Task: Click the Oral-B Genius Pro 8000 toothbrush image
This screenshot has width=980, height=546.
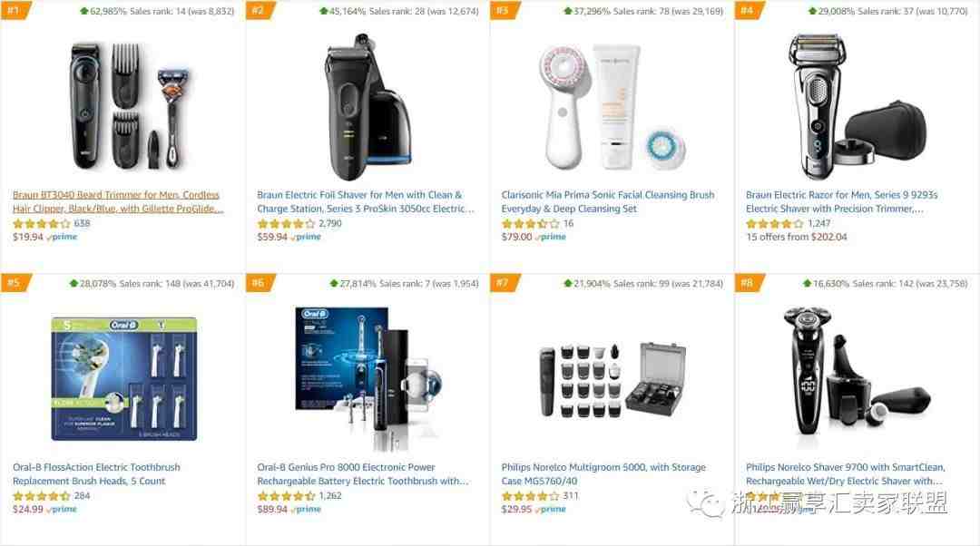Action: pos(368,379)
